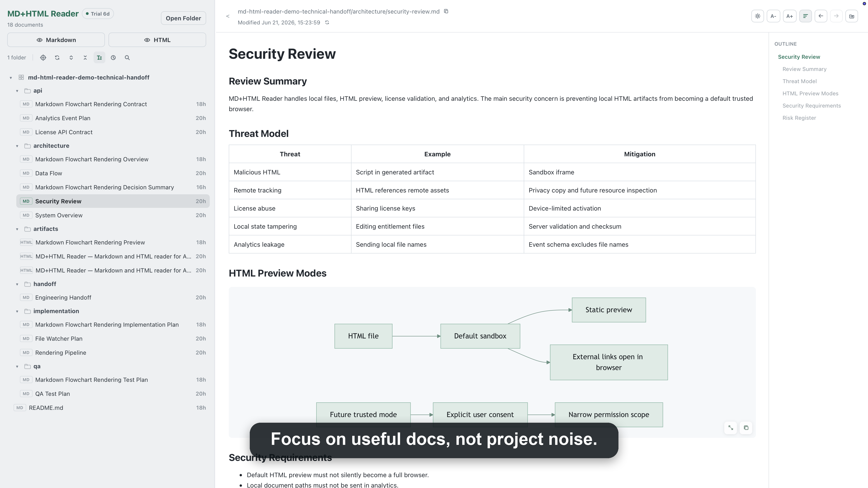Jump to Review Summary in the outline

[804, 69]
